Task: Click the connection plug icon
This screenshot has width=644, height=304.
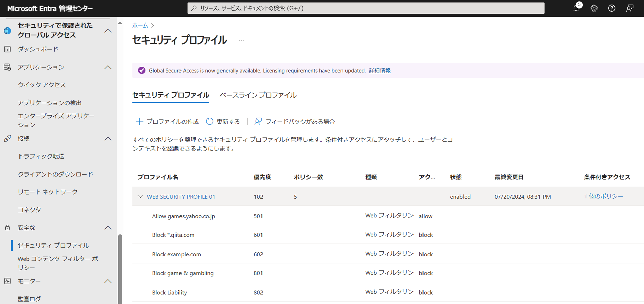Action: coord(7,139)
